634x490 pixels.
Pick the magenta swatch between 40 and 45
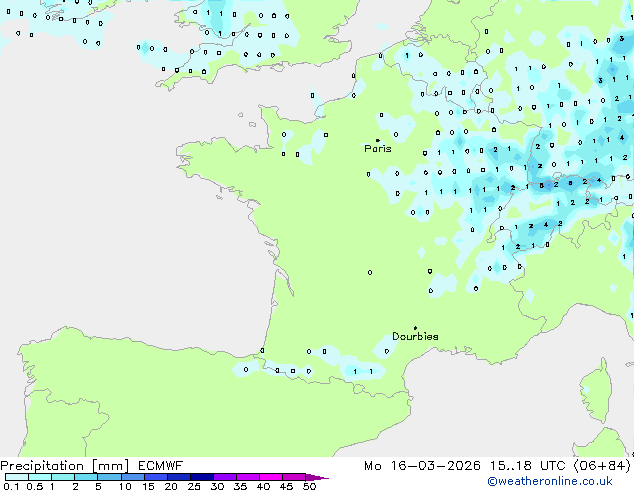point(271,477)
